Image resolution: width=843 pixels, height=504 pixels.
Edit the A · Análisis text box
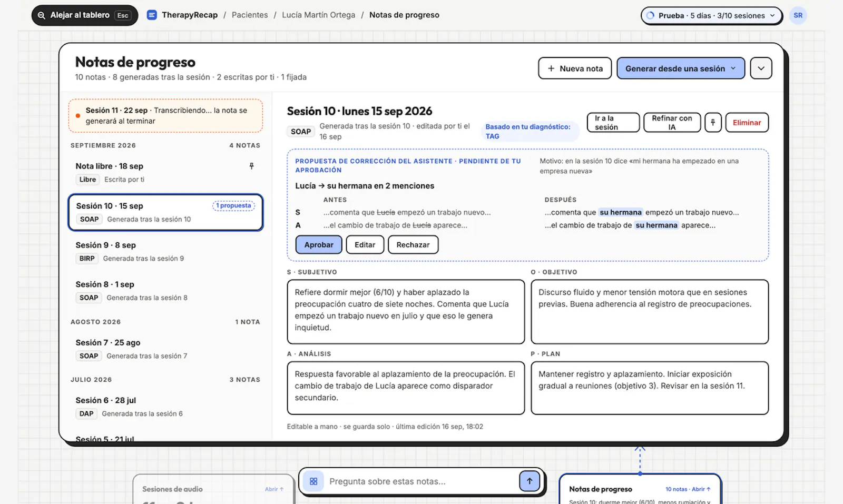pyautogui.click(x=406, y=388)
